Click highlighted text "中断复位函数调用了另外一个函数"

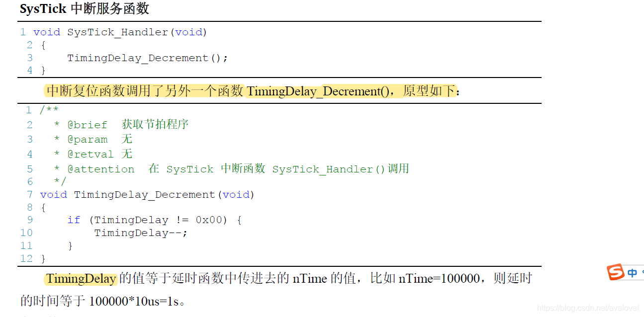point(145,91)
